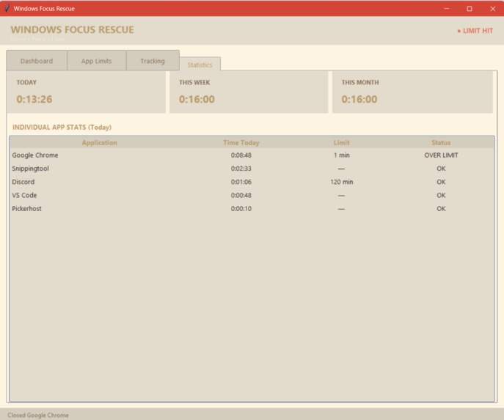This screenshot has height=420, width=504.
Task: Click the THIS MONTH total card
Action: [x=412, y=92]
